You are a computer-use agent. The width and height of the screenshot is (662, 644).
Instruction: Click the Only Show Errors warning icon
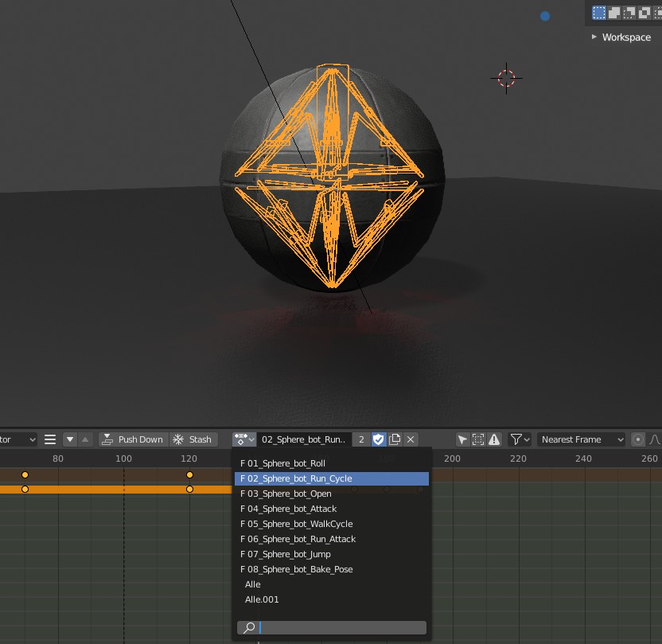pyautogui.click(x=494, y=439)
